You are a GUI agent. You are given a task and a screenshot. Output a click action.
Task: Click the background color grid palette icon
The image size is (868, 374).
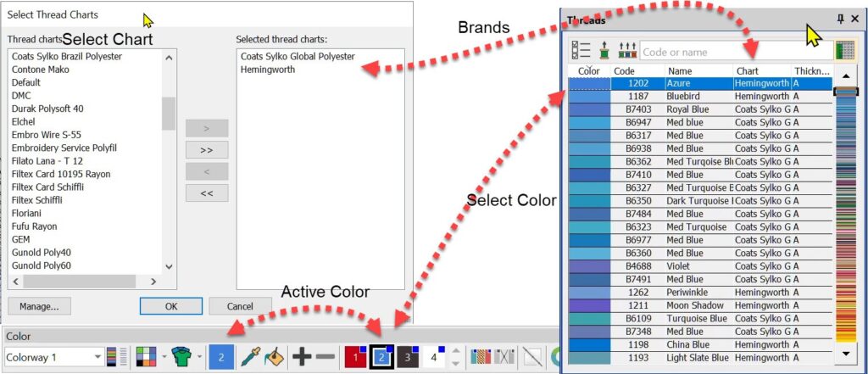coord(147,357)
